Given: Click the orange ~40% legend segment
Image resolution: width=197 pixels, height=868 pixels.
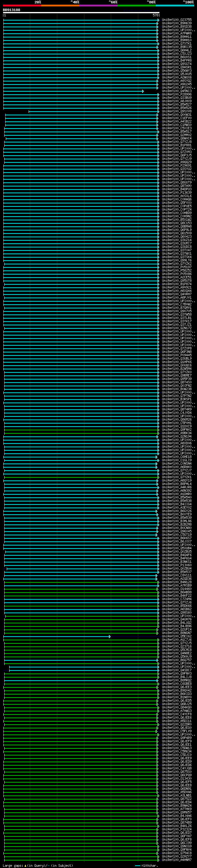Looking at the screenshot, I should coord(60,6).
